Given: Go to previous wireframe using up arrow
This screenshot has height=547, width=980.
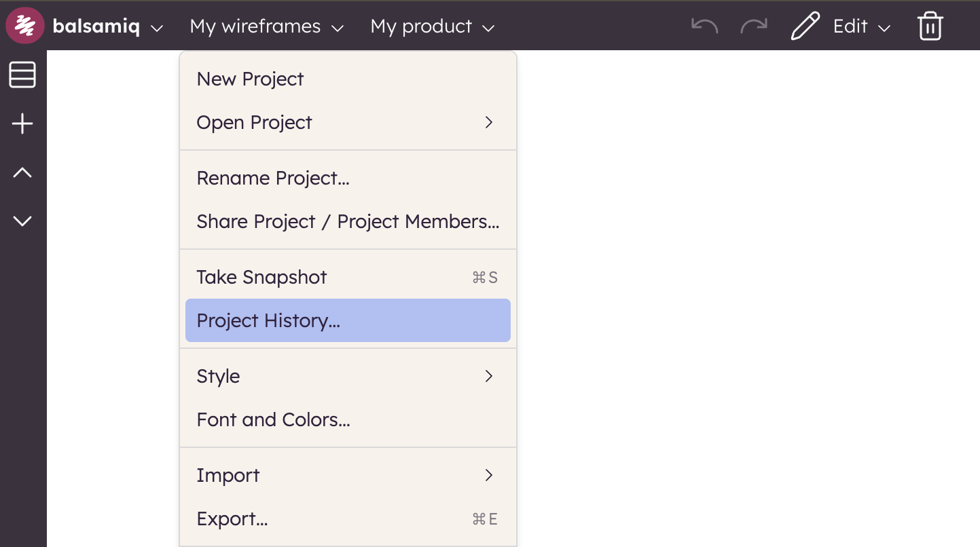Looking at the screenshot, I should [22, 173].
